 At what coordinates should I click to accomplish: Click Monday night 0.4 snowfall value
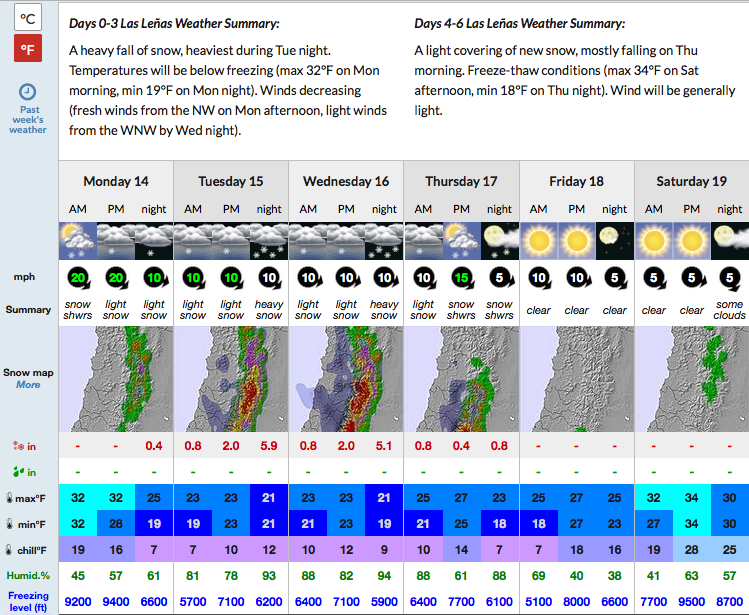coord(154,446)
